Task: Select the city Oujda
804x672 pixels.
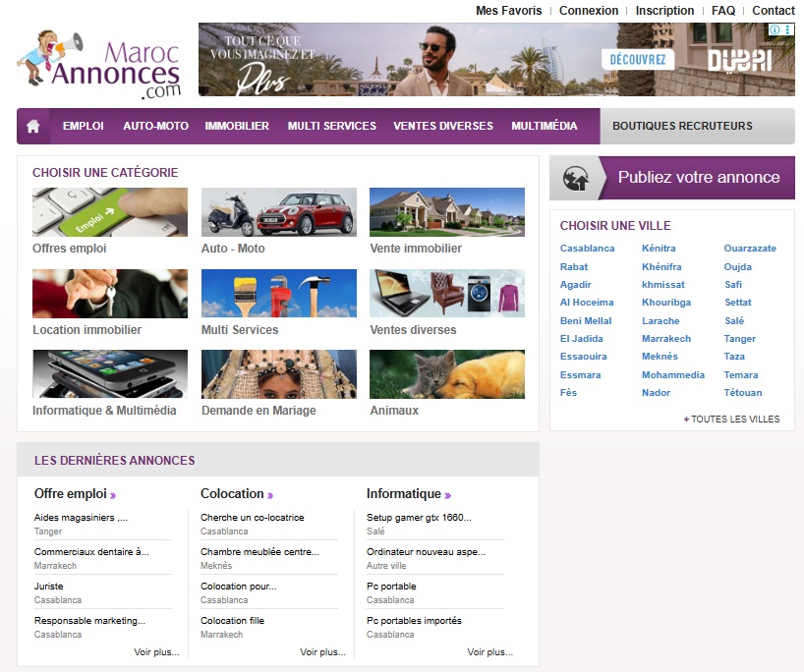Action: coord(737,266)
